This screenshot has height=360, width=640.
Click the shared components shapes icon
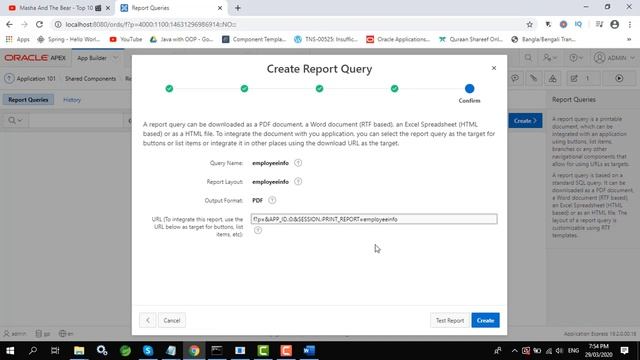552,78
